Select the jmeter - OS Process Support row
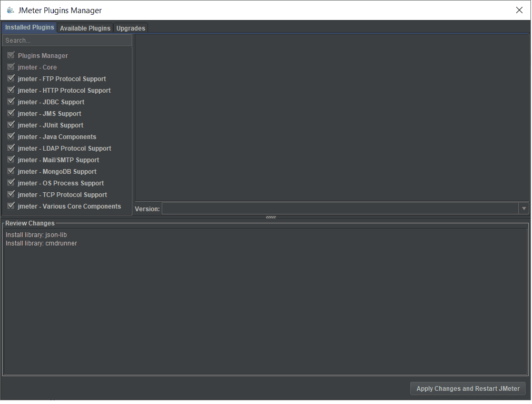The height and width of the screenshot is (404, 532). point(61,183)
